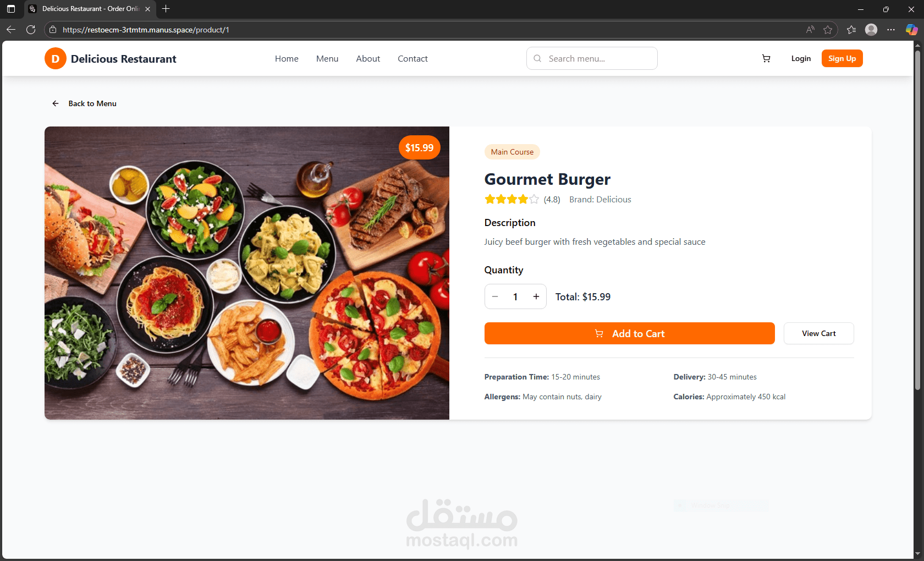
Task: Go back via Back to Menu link
Action: 84,103
